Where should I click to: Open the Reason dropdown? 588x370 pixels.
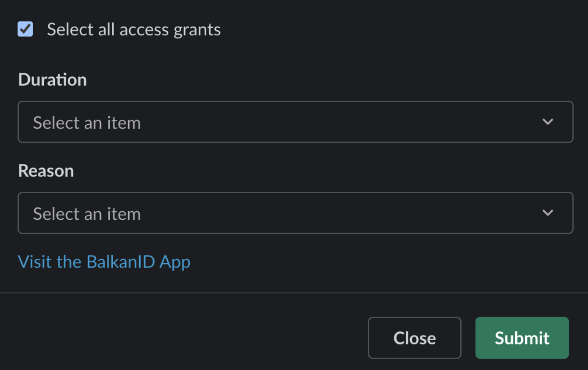tap(295, 213)
